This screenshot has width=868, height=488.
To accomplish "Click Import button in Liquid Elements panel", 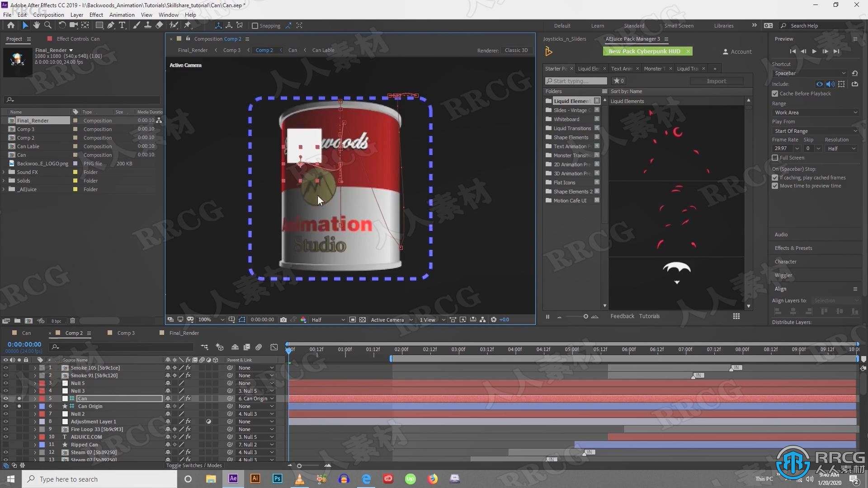I will pos(716,80).
